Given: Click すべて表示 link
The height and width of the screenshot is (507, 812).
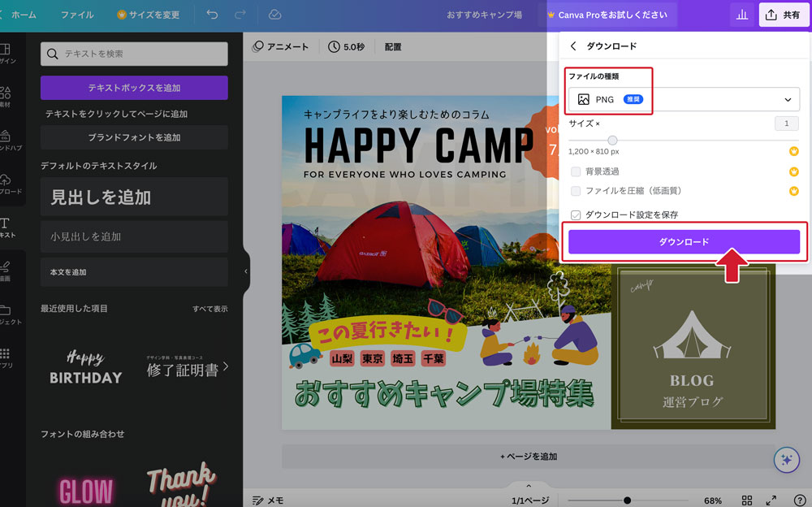Looking at the screenshot, I should tap(209, 309).
